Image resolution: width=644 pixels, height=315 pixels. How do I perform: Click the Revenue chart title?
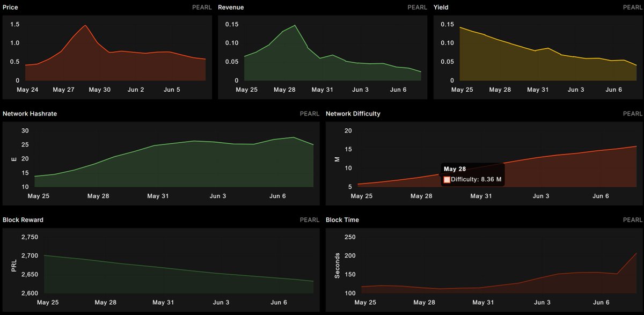coord(231,8)
